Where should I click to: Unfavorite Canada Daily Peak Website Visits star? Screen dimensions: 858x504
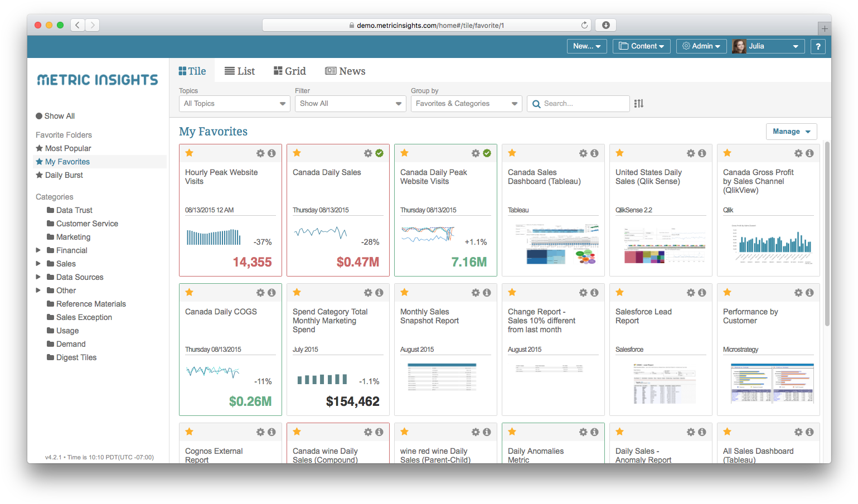(x=405, y=153)
